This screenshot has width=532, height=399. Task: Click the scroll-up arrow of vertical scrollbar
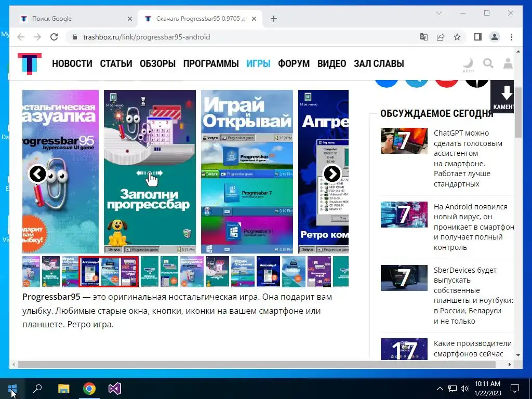[518, 51]
